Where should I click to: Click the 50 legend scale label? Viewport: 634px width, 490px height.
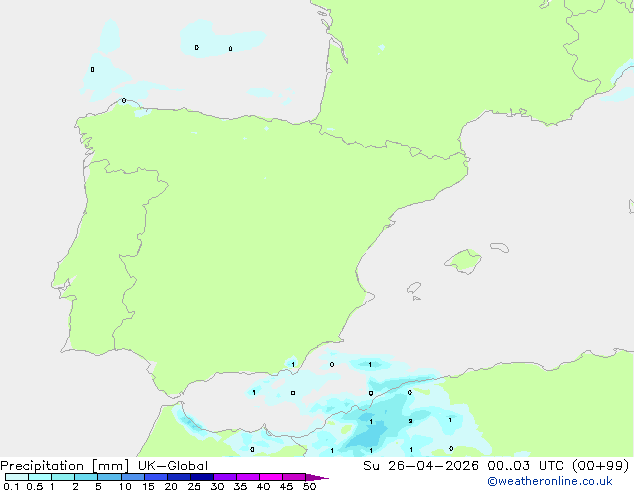point(310,486)
